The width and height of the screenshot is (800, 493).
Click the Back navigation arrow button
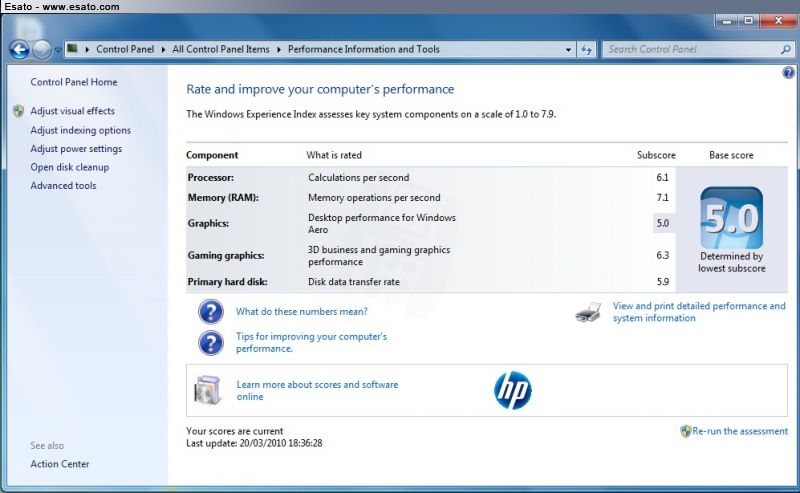tap(19, 50)
